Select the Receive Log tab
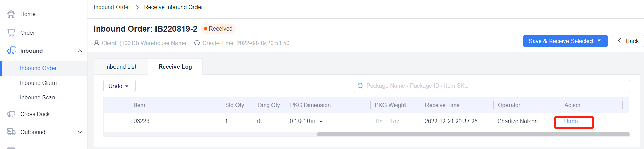The image size is (644, 149). 175,67
